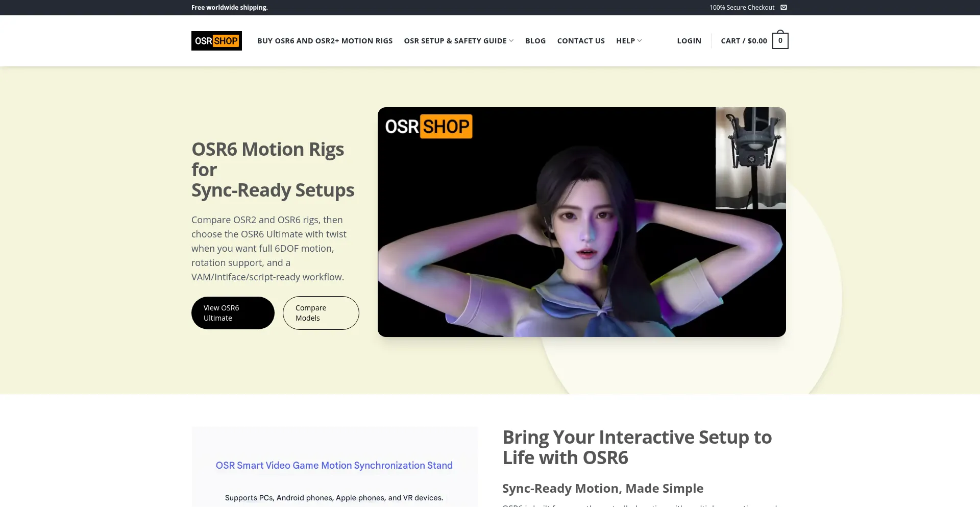Open the Help menu item
Screen dimensions: 980x507
tap(625, 41)
